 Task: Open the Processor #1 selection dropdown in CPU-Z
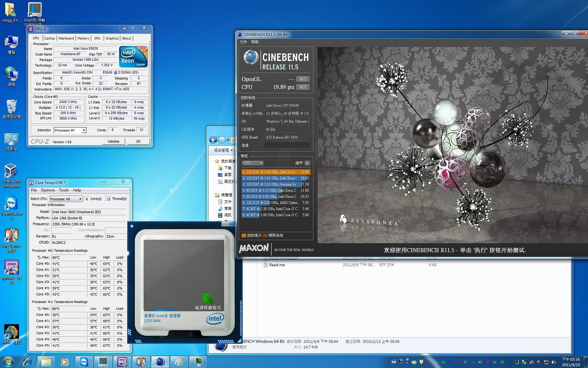pyautogui.click(x=70, y=130)
